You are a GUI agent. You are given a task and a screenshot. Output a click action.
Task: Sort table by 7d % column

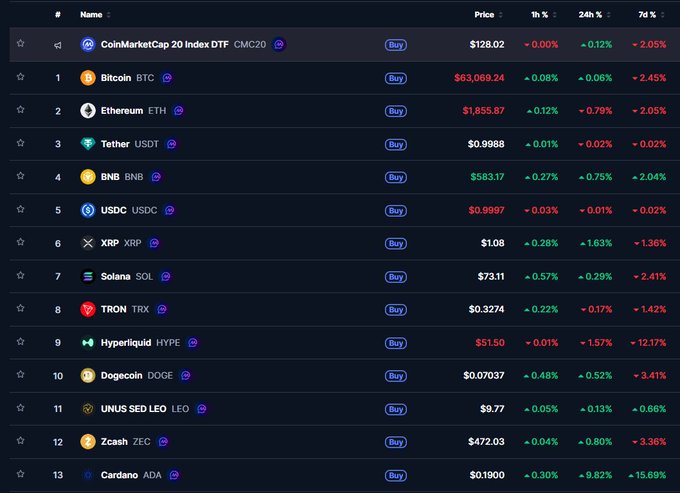(x=651, y=15)
